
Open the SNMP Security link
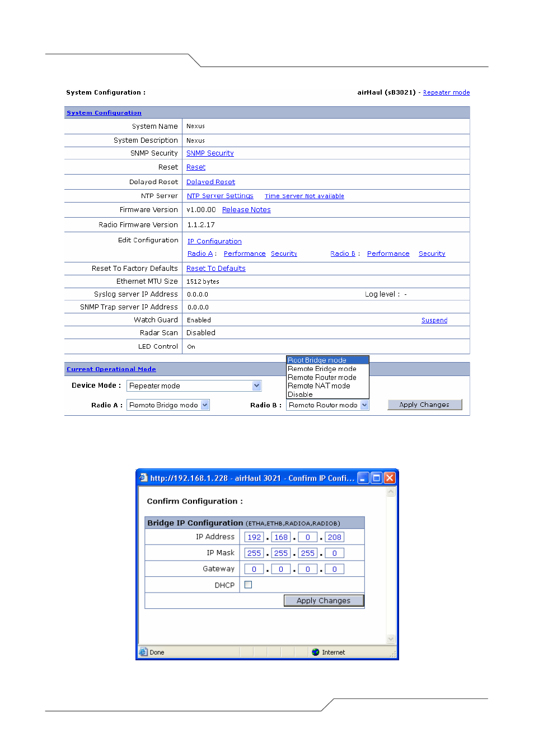[x=210, y=153]
